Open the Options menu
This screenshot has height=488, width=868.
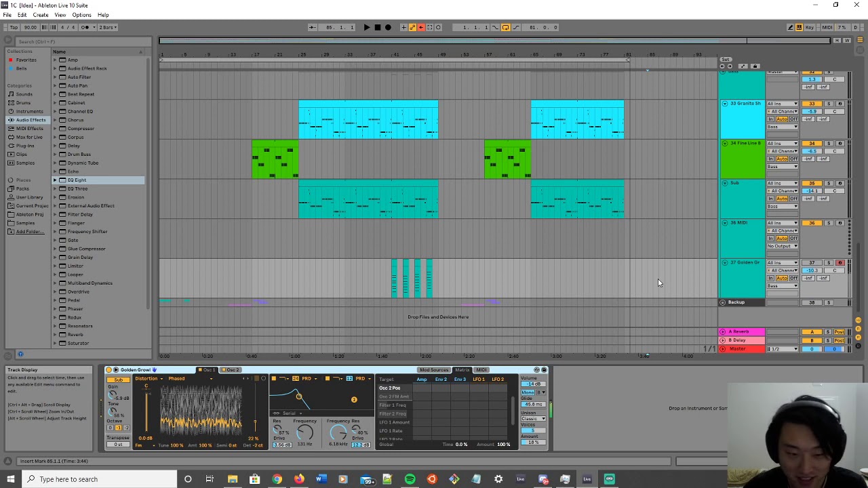pyautogui.click(x=81, y=15)
